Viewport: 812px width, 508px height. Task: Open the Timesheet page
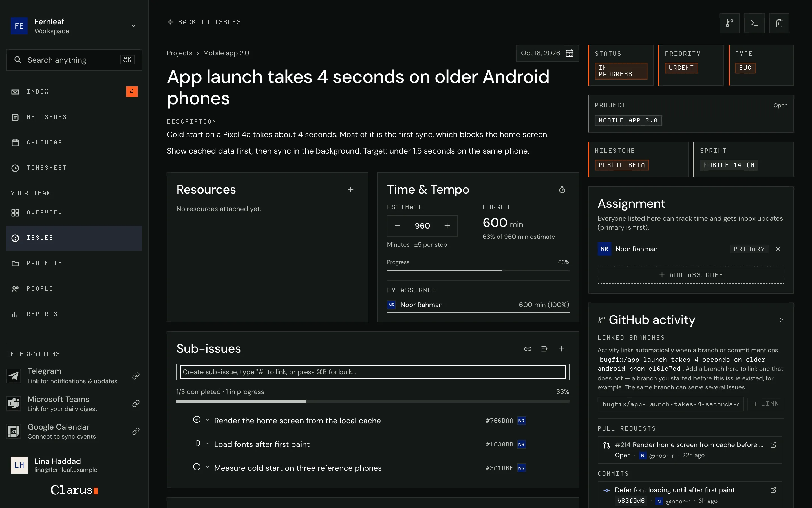(x=74, y=168)
